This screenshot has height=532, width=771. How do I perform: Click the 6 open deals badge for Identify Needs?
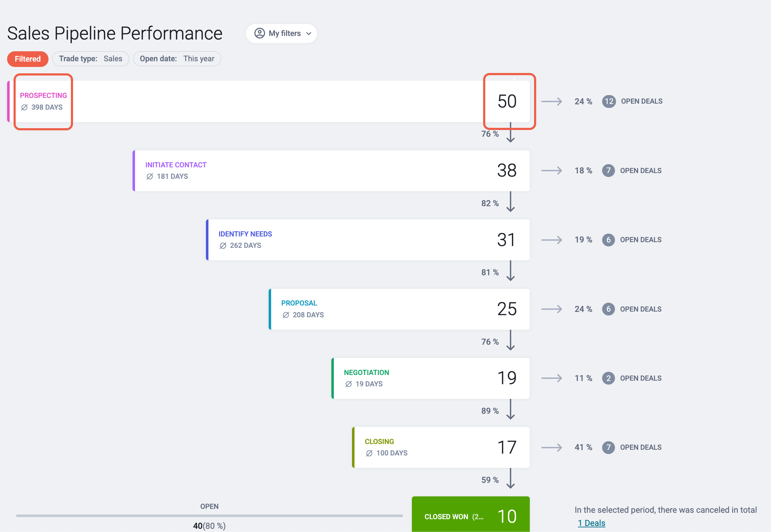click(x=609, y=240)
